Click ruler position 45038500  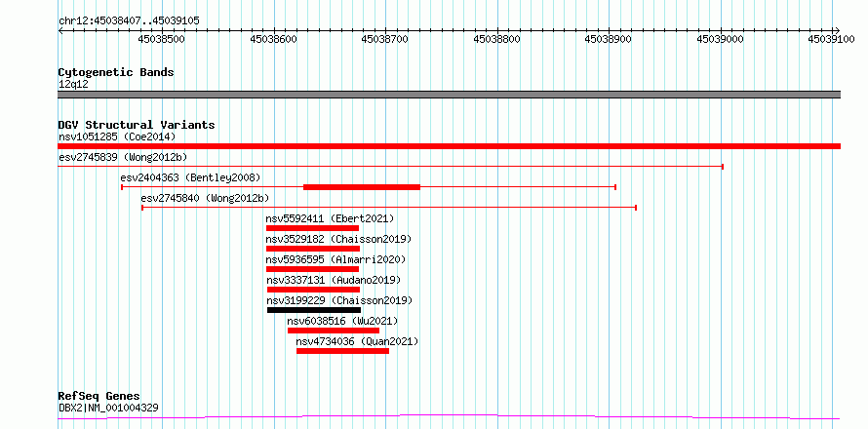(161, 39)
